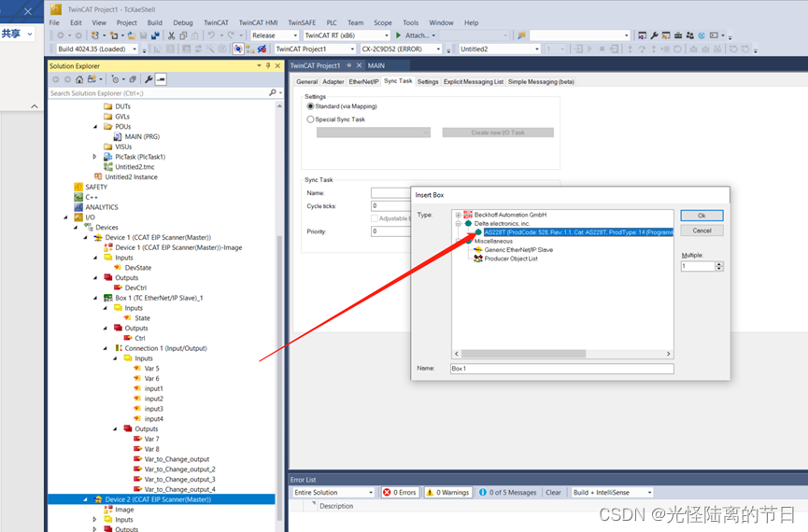The height and width of the screenshot is (532, 808).
Task: Click the Warnings filter icon in Error List
Action: 430,493
